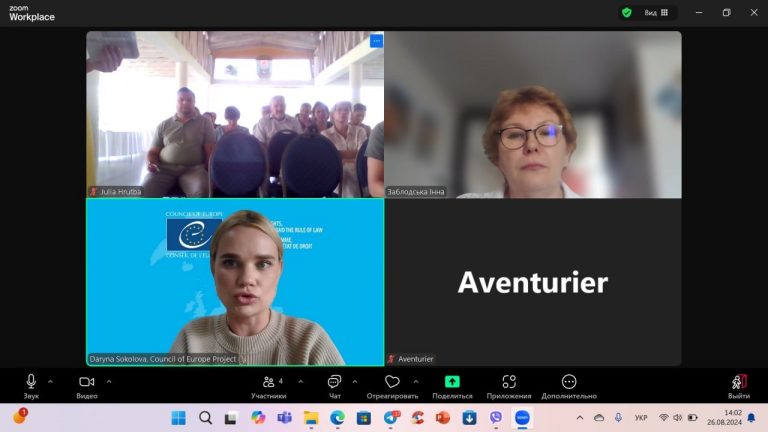Expand video options arrow beside Видео
Viewport: 768px width, 432px height.
tap(109, 381)
